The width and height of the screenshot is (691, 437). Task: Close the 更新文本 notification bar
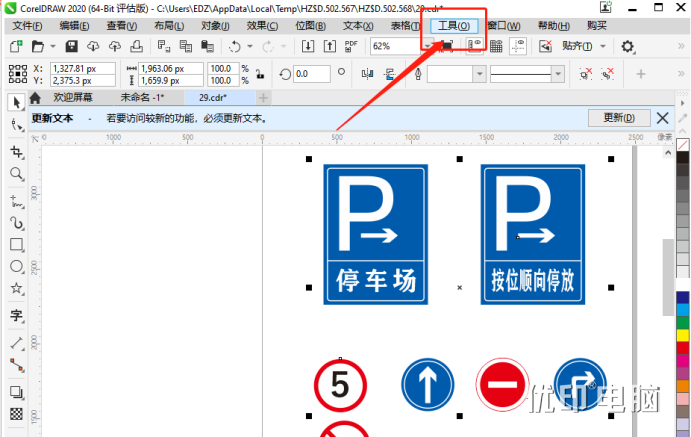tap(662, 118)
